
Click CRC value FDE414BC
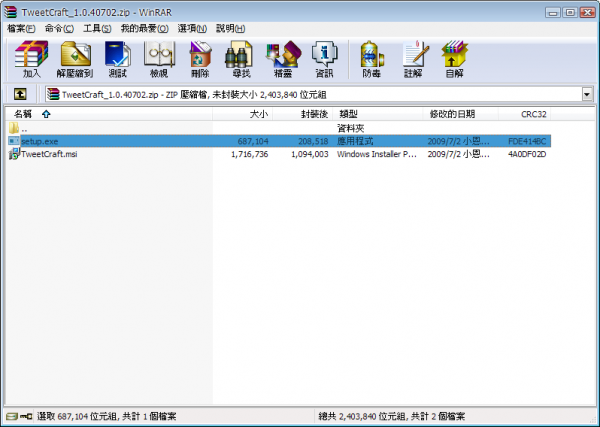pos(527,141)
